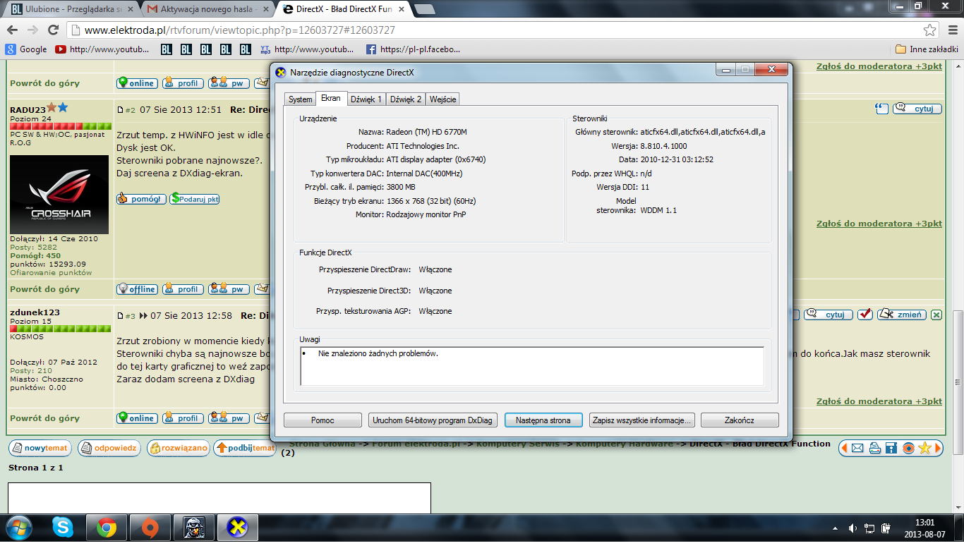Click Powrót do góry under RADU23's post
The height and width of the screenshot is (560, 964).
[x=44, y=289]
